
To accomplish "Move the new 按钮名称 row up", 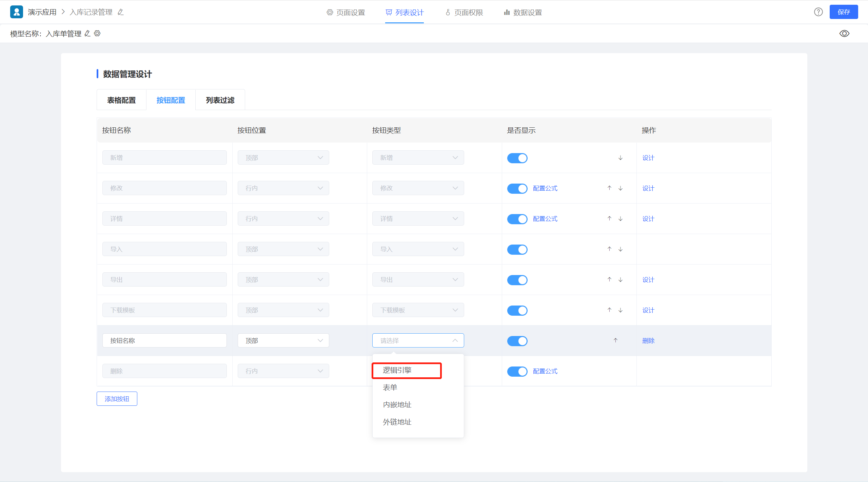I will [x=615, y=340].
